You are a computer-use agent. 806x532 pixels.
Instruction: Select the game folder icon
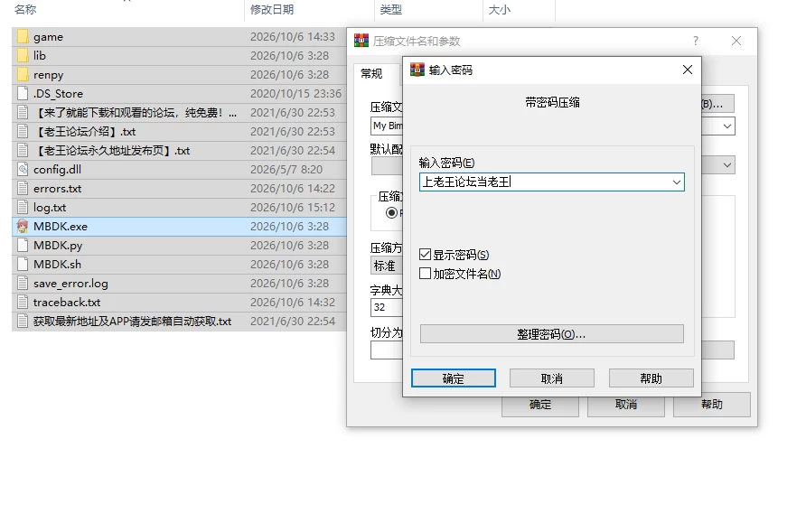pos(23,36)
